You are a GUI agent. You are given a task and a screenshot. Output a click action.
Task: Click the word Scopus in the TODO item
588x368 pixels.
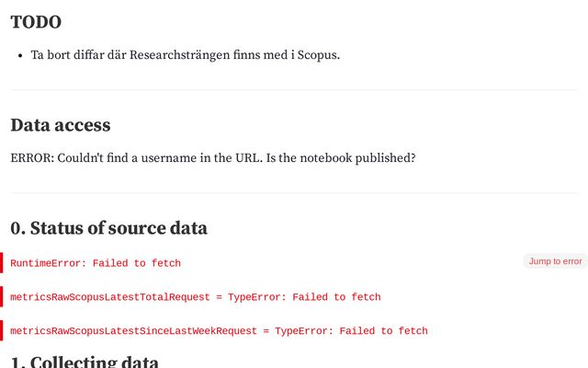pyautogui.click(x=317, y=55)
